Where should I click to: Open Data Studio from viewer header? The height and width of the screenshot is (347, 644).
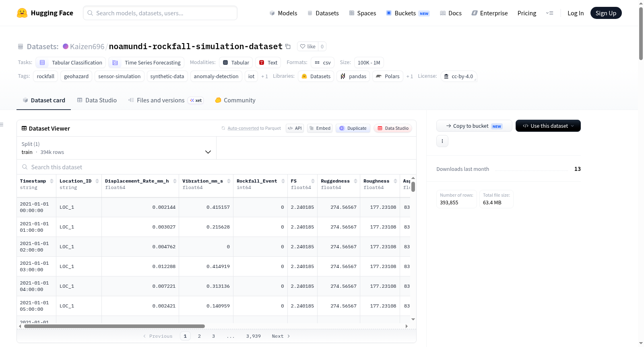pyautogui.click(x=393, y=128)
